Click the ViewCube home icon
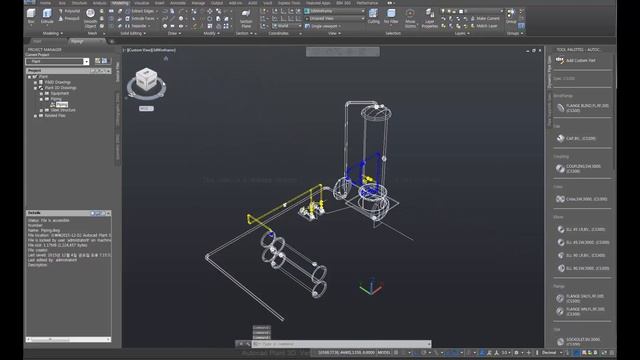 [166, 58]
